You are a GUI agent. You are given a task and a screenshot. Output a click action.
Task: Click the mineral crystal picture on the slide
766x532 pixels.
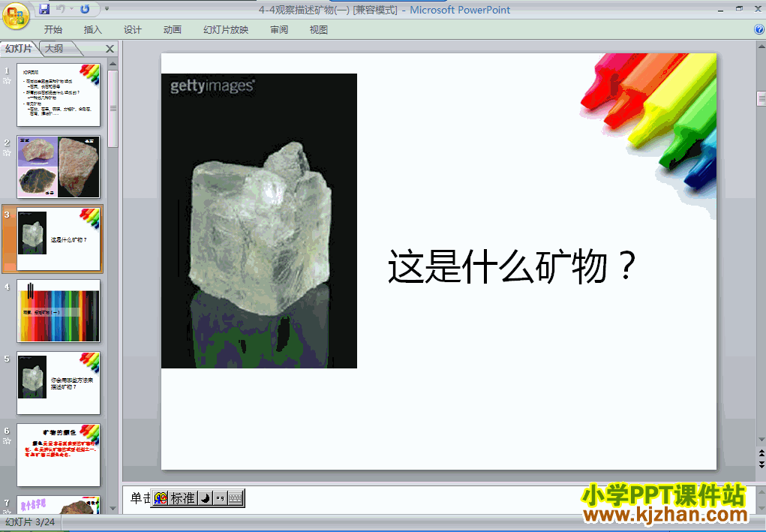click(x=259, y=221)
